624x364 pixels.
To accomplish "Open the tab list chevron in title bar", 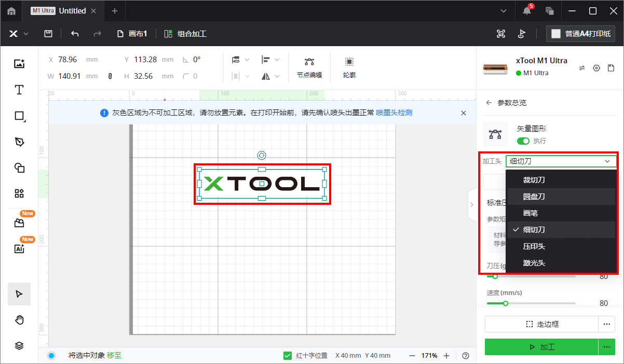I will [503, 11].
